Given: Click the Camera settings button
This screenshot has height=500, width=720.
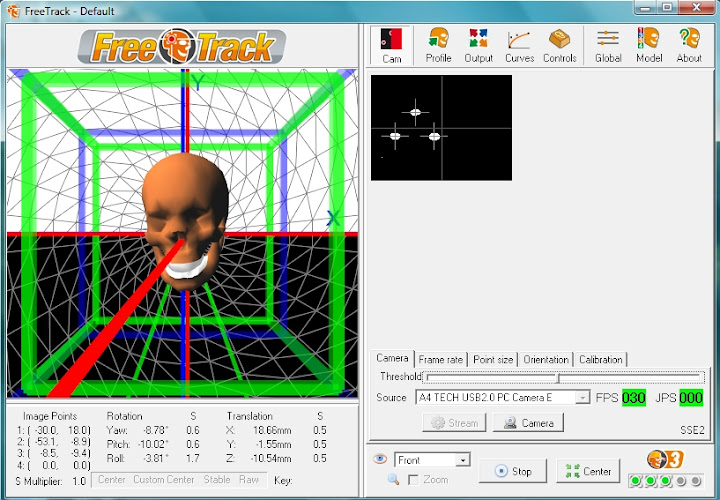Looking at the screenshot, I should pyautogui.click(x=528, y=422).
